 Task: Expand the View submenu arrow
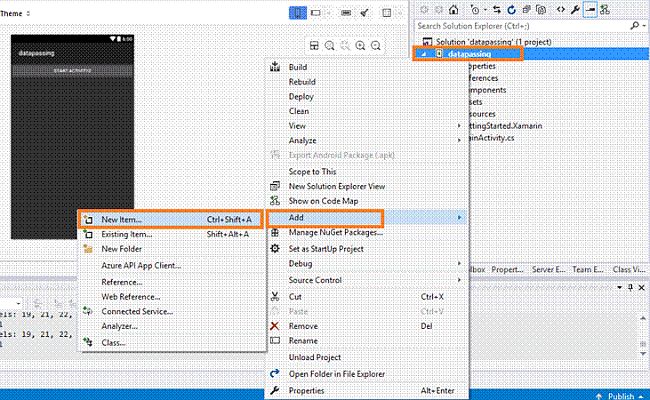[x=459, y=126]
